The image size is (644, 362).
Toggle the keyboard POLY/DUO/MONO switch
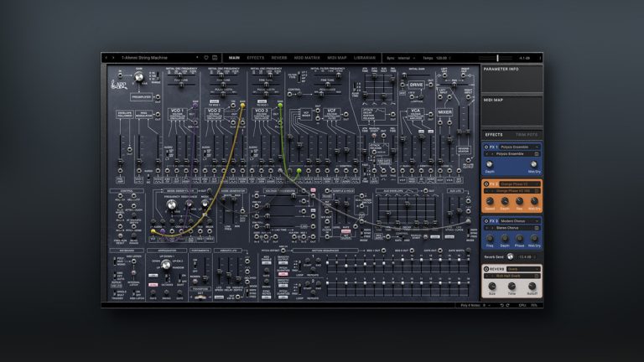pyautogui.click(x=115, y=261)
